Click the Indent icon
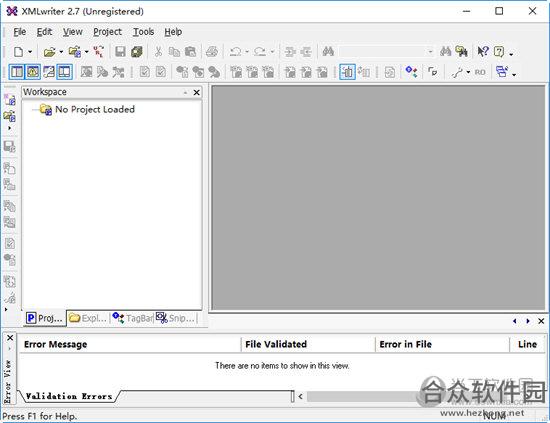550x423 pixels. point(290,52)
